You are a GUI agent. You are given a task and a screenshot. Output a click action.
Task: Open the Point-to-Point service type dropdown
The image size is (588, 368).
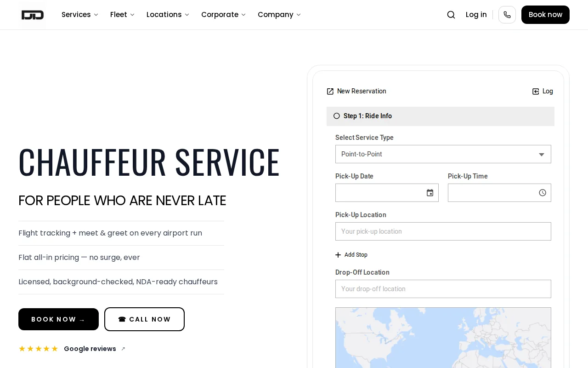443,154
